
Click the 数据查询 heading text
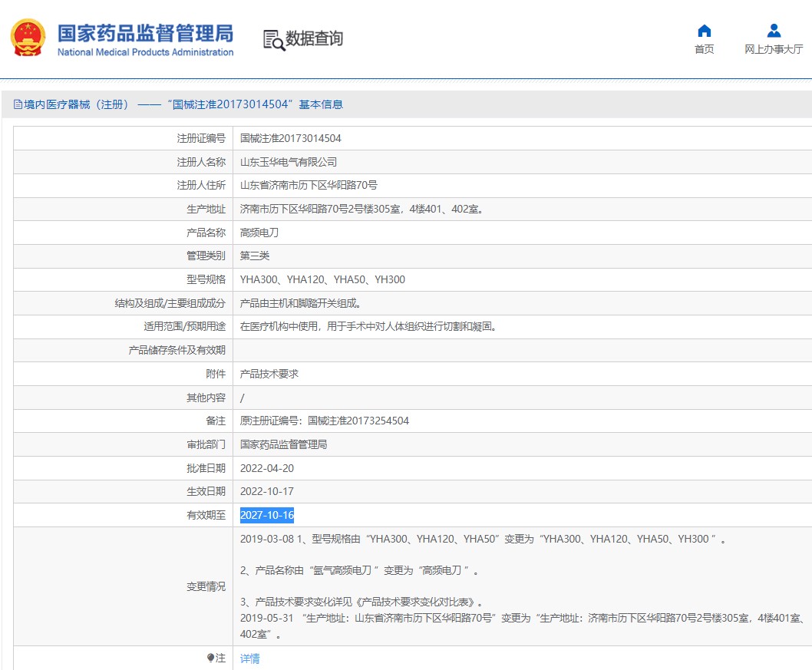pos(315,38)
